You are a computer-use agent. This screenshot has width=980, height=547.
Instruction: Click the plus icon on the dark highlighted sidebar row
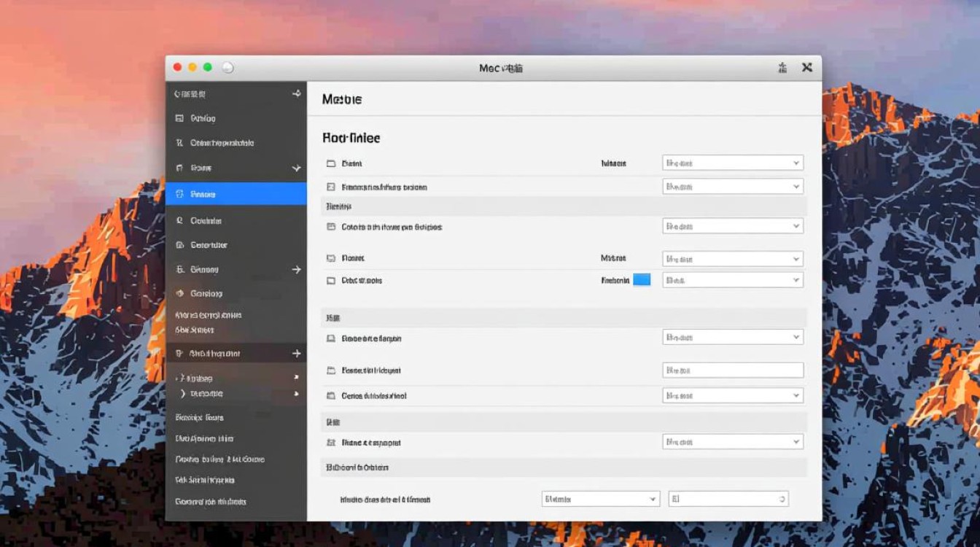click(296, 354)
